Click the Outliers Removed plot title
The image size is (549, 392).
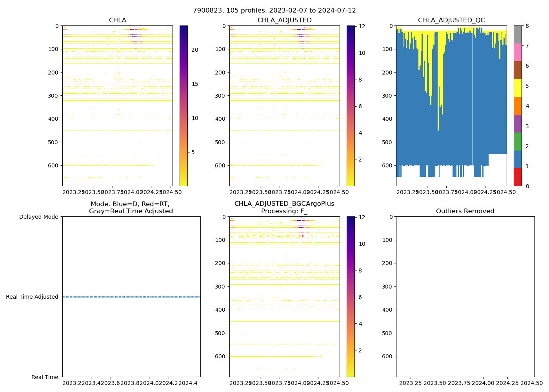point(465,211)
